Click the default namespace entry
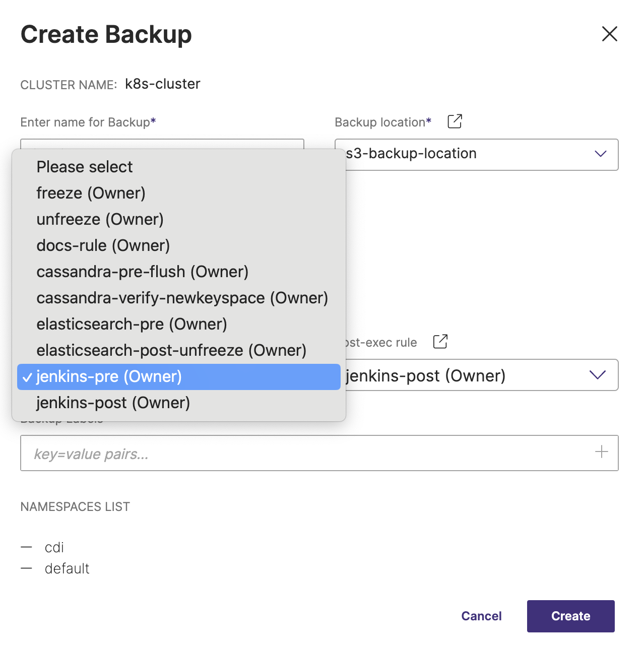This screenshot has width=644, height=645. pyautogui.click(x=67, y=568)
